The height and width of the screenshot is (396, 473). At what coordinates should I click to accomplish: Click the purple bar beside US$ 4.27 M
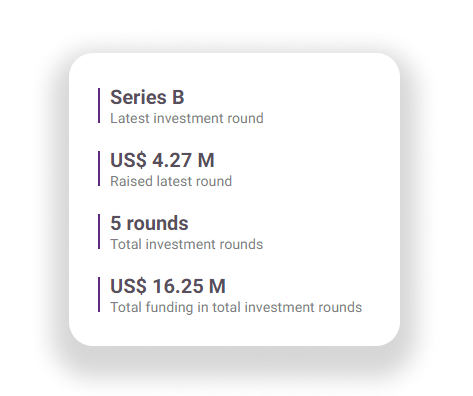click(x=99, y=168)
